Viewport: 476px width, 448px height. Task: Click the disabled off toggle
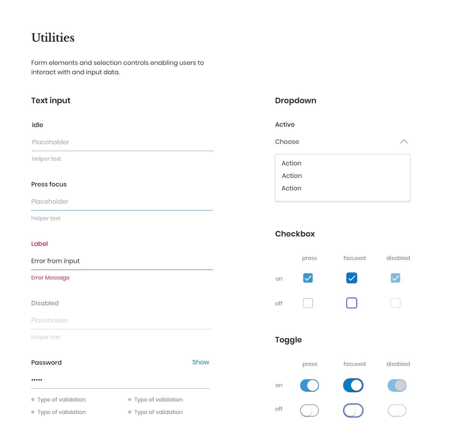click(x=397, y=410)
